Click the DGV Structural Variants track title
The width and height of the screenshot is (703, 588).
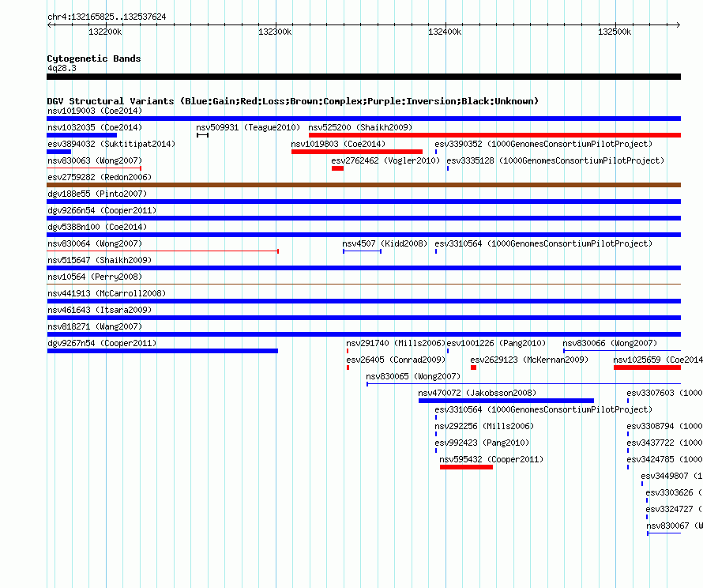292,101
